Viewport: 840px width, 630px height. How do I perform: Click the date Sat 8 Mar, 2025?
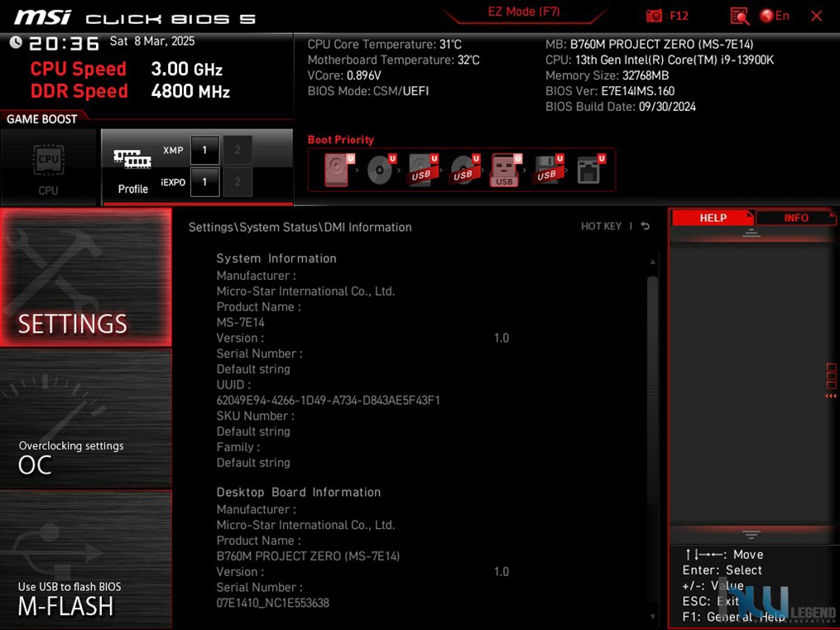(152, 41)
